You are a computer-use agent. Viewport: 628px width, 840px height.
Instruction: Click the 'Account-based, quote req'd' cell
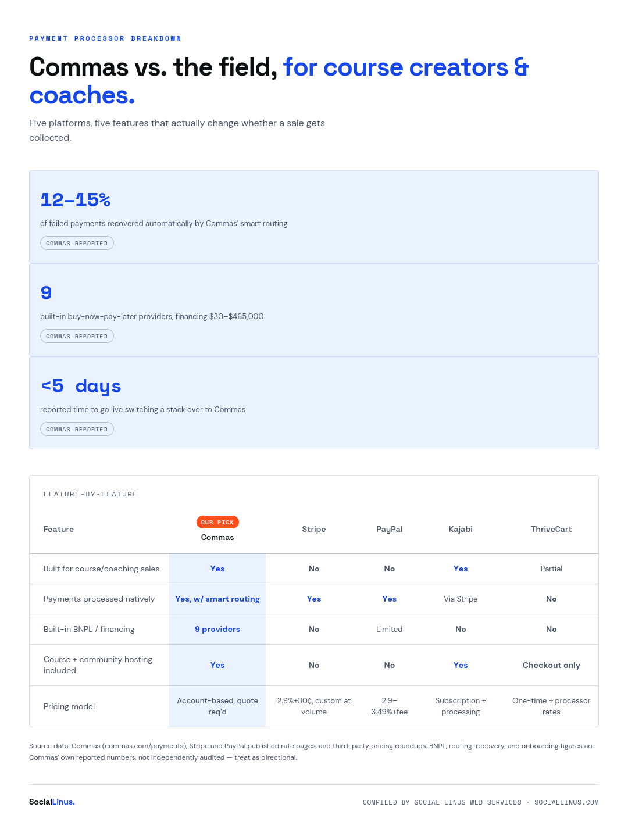click(217, 706)
